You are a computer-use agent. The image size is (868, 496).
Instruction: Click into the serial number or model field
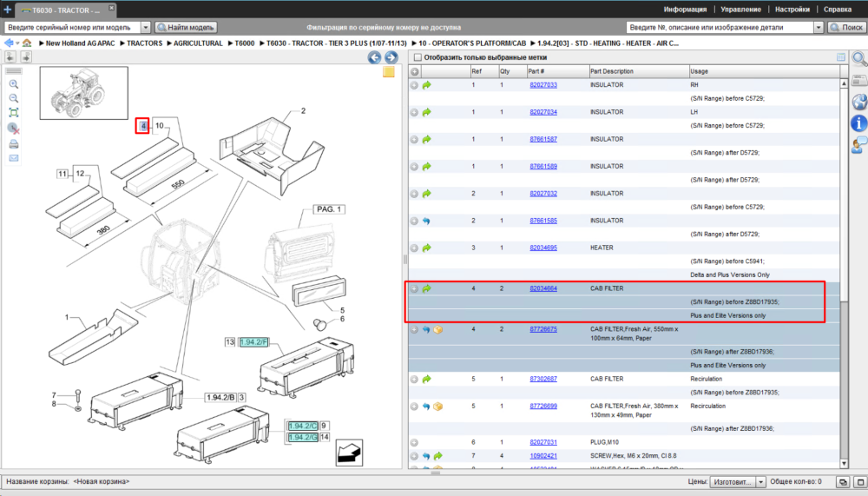tap(73, 27)
